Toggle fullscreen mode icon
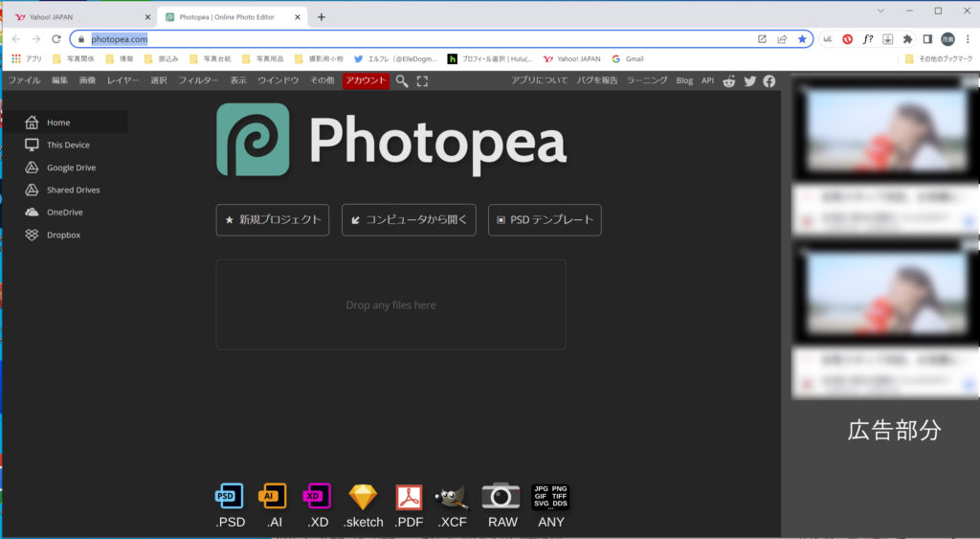 (422, 81)
